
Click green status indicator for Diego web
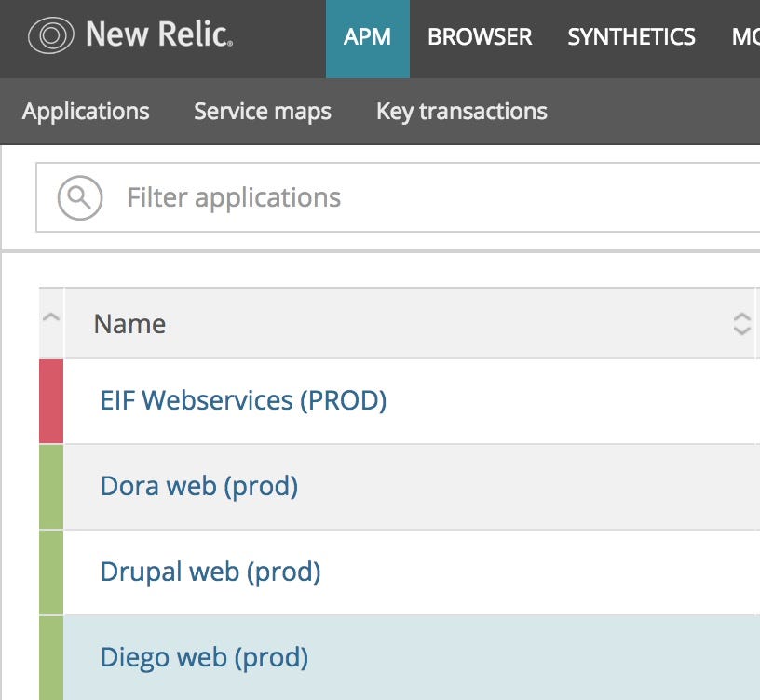point(51,658)
